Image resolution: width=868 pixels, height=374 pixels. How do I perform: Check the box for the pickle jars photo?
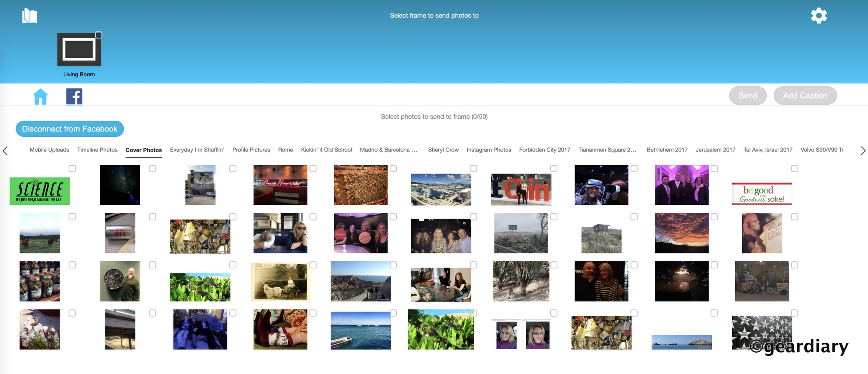(x=72, y=265)
